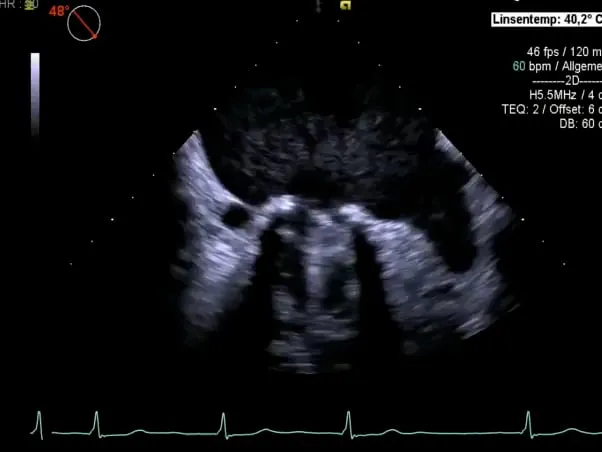This screenshot has width=602, height=452.
Task: Click the 2D mode header line
Action: 567,81
